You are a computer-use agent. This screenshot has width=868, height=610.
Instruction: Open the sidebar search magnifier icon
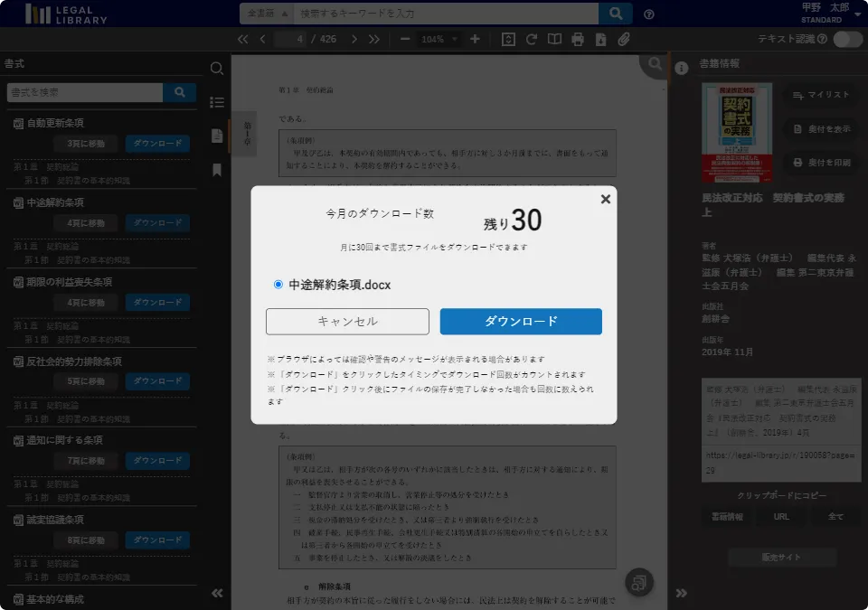[217, 68]
